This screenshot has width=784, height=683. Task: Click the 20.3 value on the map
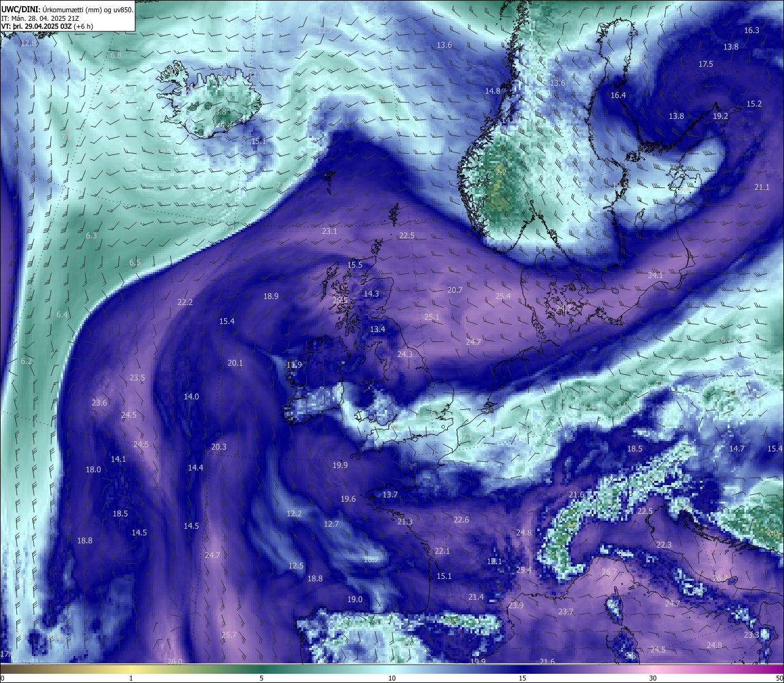pos(219,447)
